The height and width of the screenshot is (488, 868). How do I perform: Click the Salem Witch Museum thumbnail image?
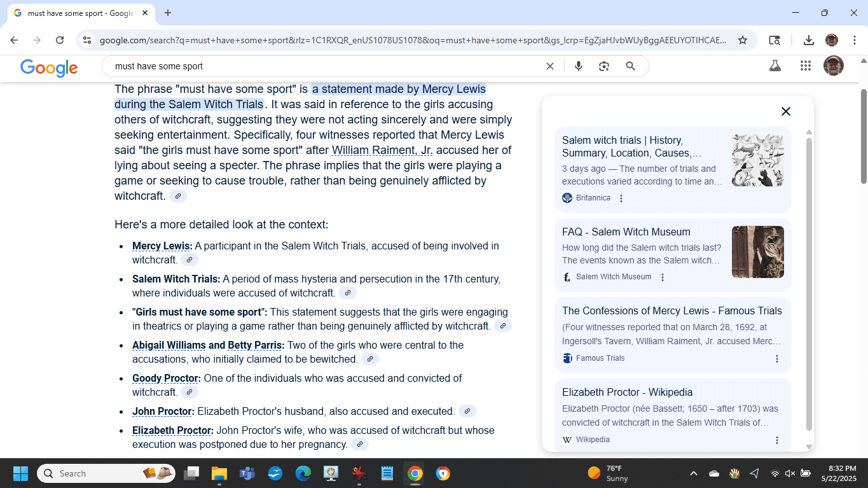point(758,252)
